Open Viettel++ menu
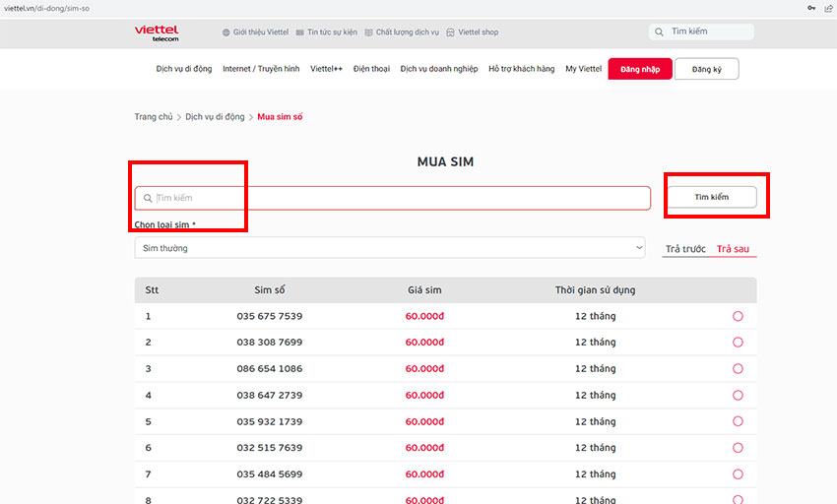 point(326,69)
